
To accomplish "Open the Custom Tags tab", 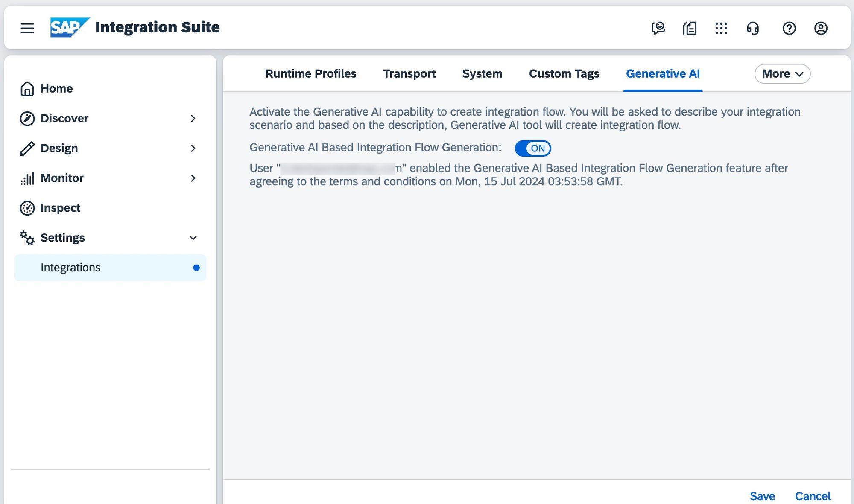I will click(564, 73).
